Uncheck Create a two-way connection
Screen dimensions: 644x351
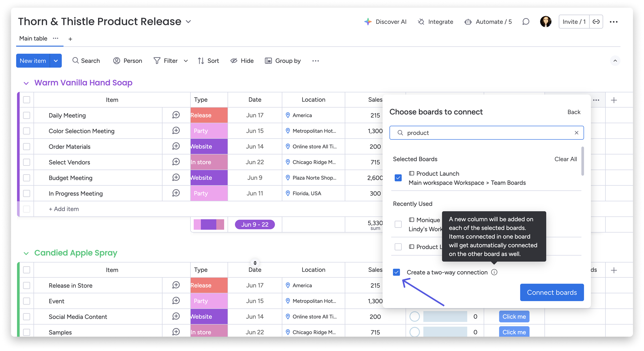coord(397,272)
